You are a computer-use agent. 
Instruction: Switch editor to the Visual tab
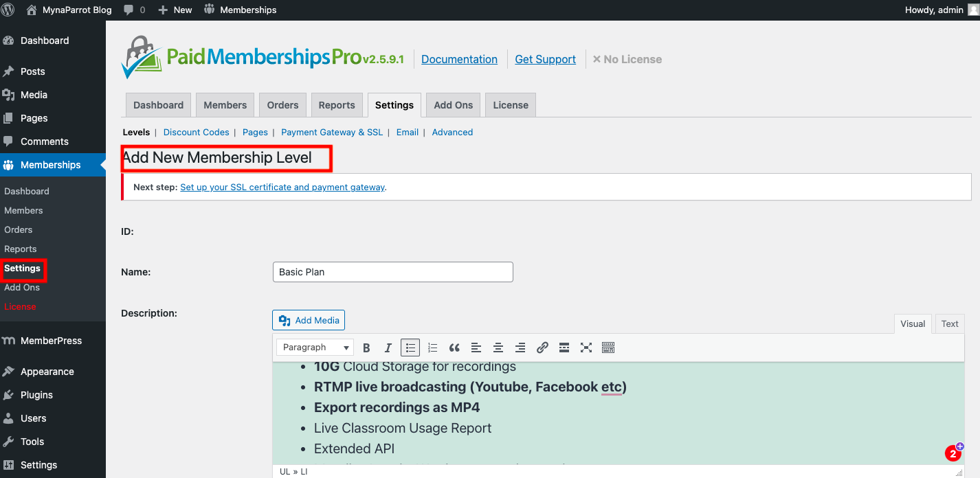pos(913,324)
